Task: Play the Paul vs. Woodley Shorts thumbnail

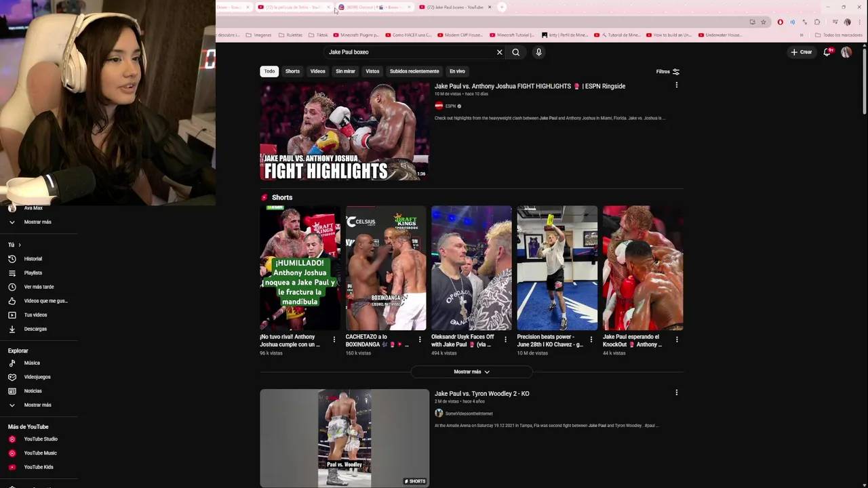Action: tap(344, 438)
